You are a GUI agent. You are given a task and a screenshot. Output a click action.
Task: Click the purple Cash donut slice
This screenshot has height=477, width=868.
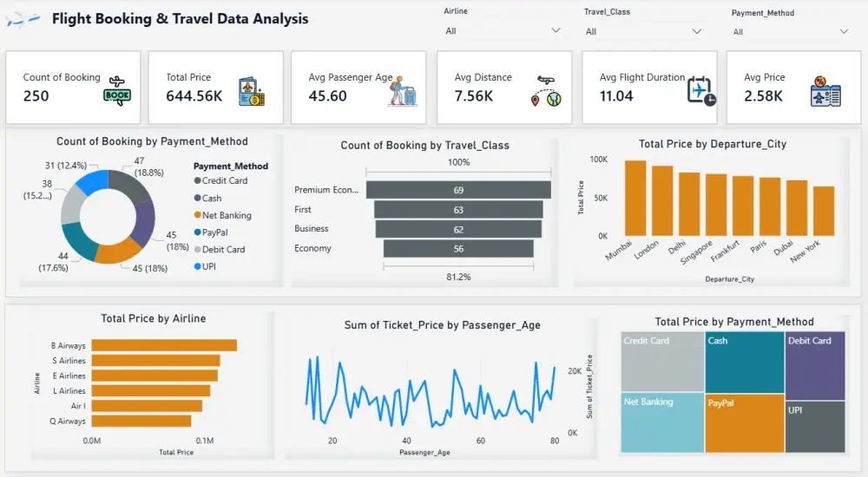click(x=144, y=222)
